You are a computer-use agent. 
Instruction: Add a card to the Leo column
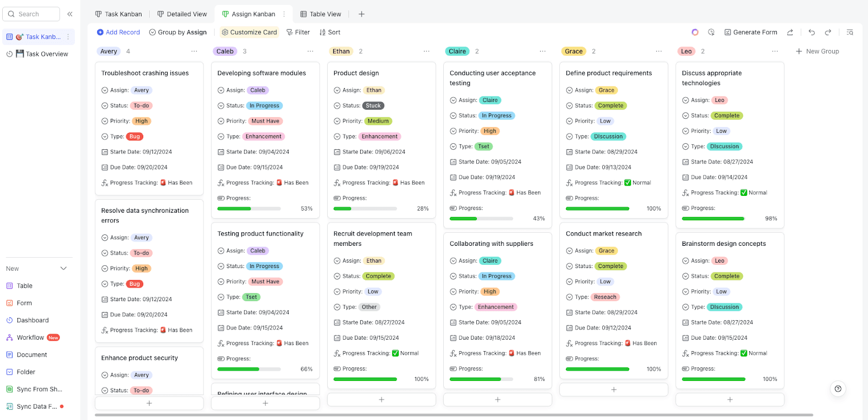730,399
